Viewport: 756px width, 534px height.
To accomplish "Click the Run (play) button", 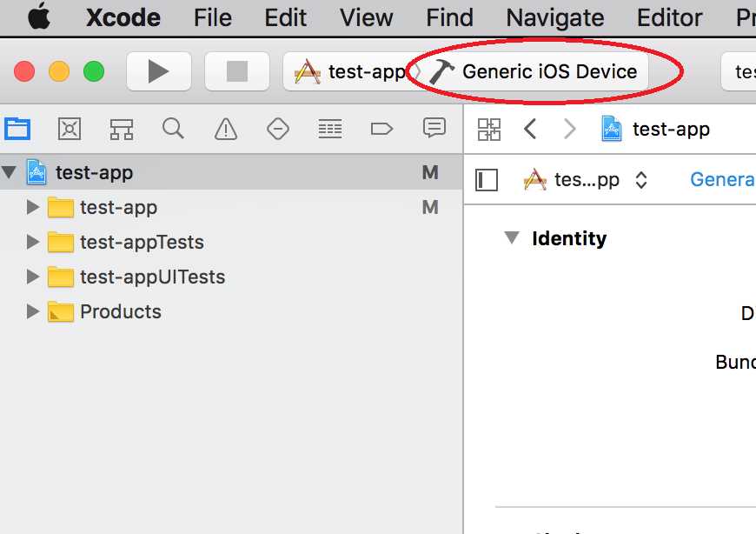I will pos(159,71).
